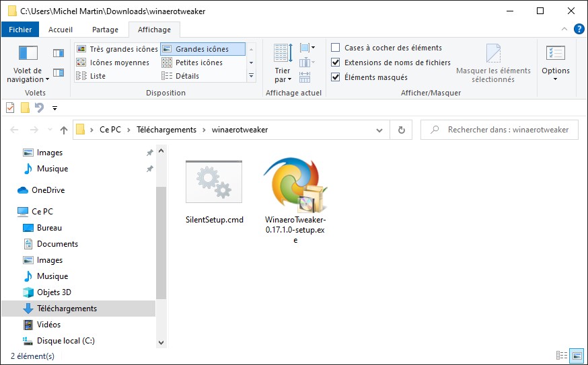Open the help question mark icon
The width and height of the screenshot is (588, 365).
(x=579, y=30)
